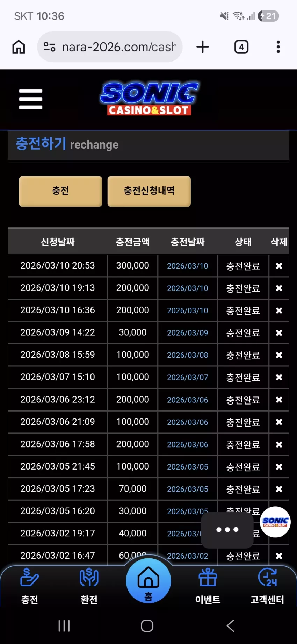This screenshot has height=644, width=297.
Task: Tap the floating three-dots chat bubble
Action: [227, 530]
